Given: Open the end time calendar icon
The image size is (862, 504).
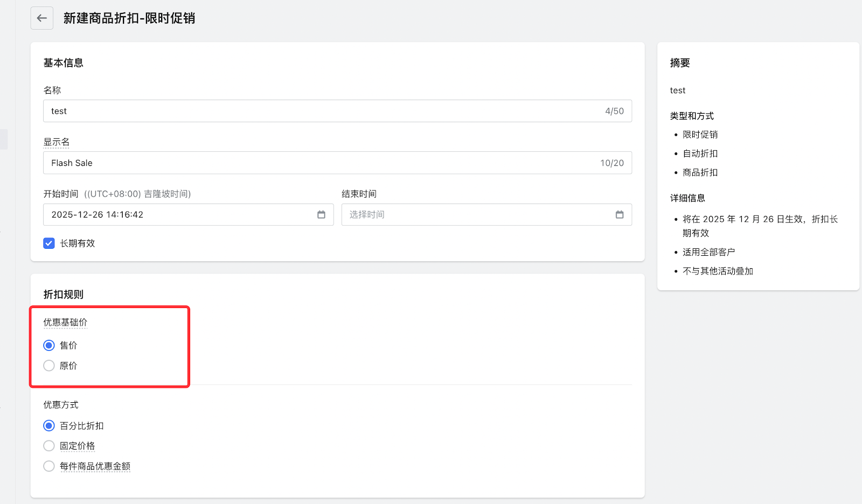Looking at the screenshot, I should [619, 215].
